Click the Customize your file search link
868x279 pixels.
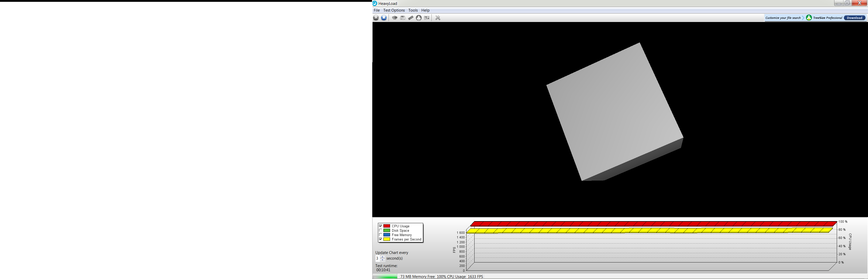(783, 18)
